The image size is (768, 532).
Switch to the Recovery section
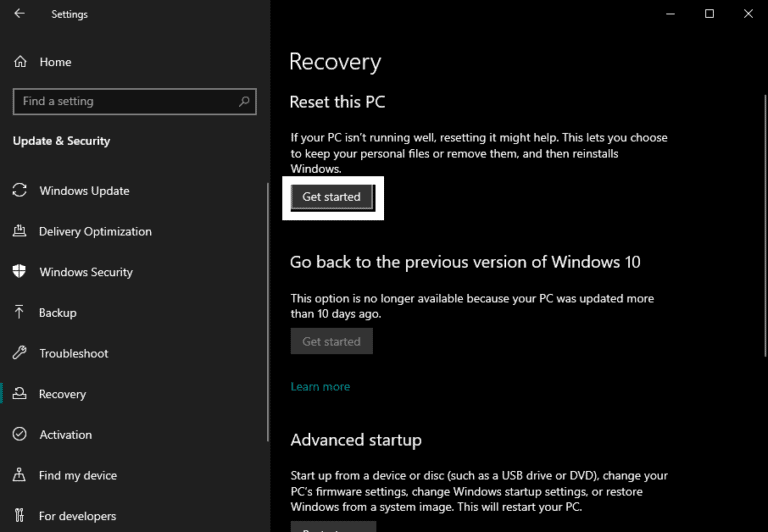pos(62,394)
